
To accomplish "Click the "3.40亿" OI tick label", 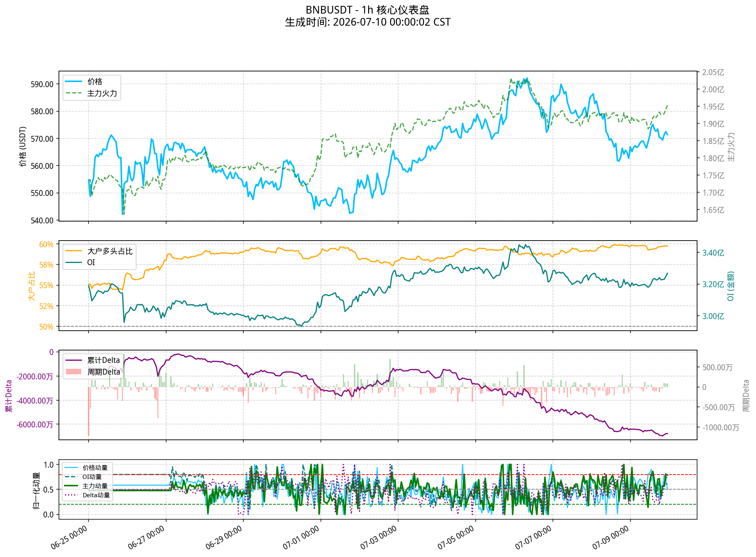I will click(713, 253).
